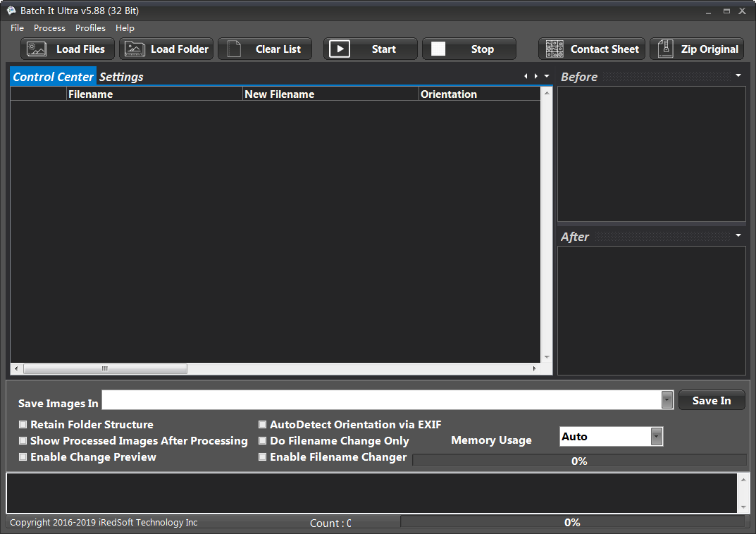Screen dimensions: 756x534
Task: Click the Start button label
Action: click(384, 49)
